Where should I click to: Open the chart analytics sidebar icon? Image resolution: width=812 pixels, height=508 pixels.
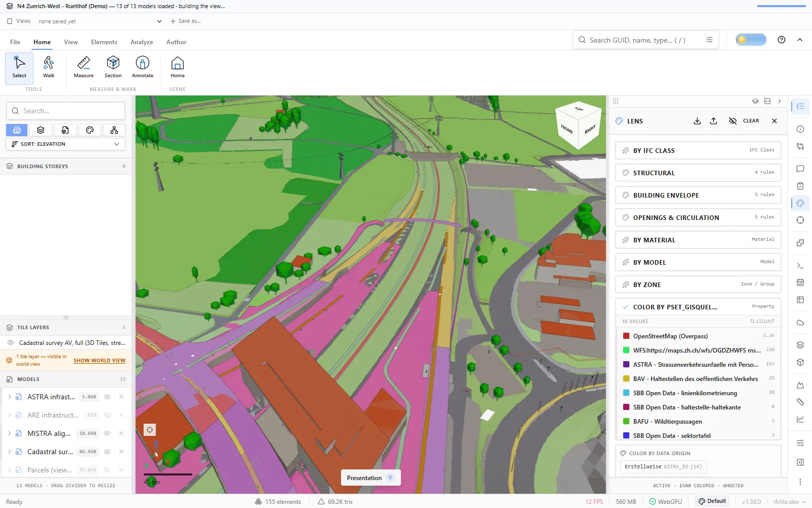click(800, 419)
